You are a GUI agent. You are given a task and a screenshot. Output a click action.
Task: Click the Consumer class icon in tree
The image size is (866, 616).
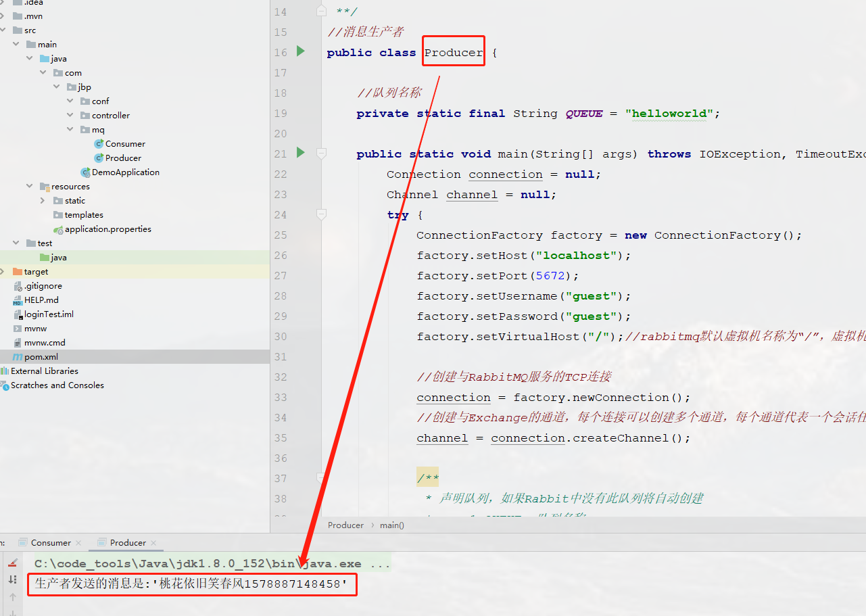[x=99, y=144]
